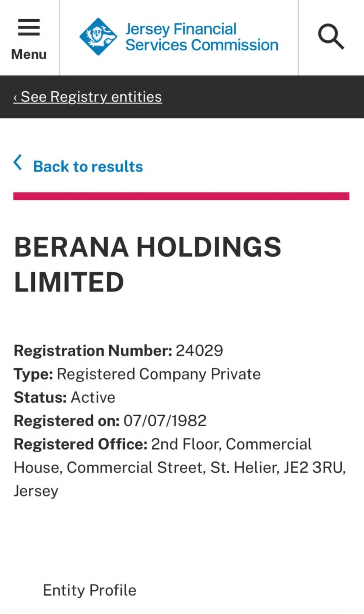The height and width of the screenshot is (614, 364).
Task: Select the BERANA HOLDINGS LIMITED heading
Action: pos(147,264)
